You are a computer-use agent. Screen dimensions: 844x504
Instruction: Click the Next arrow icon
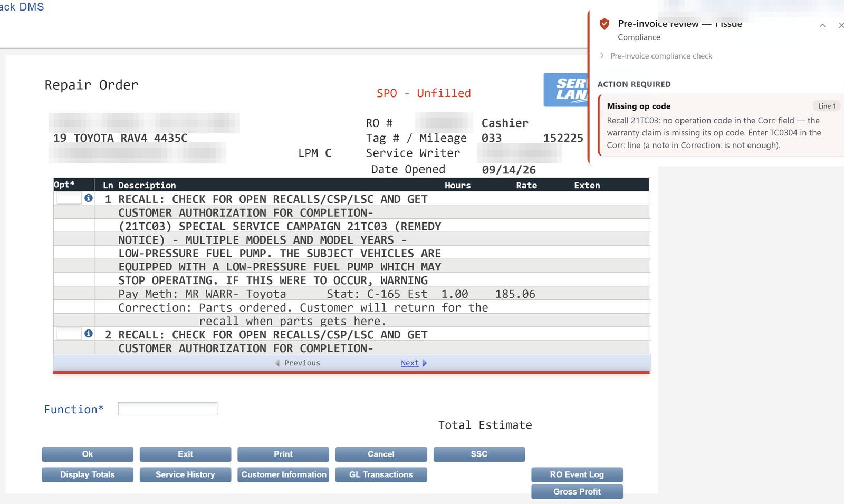425,363
